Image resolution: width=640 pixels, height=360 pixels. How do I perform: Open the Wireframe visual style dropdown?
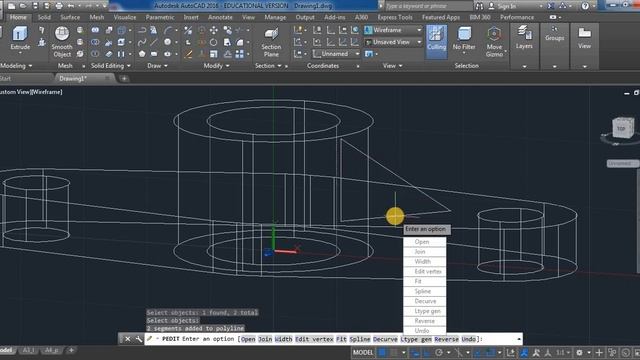[393, 30]
